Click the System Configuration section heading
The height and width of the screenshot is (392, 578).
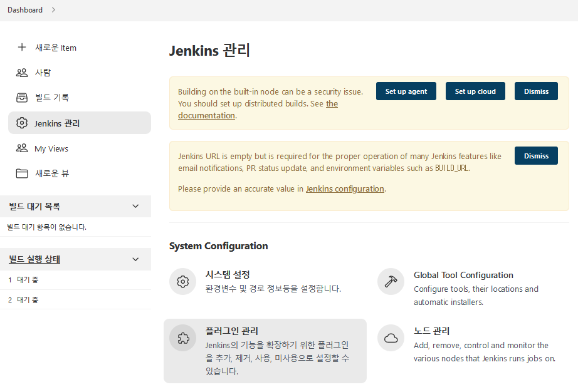tap(219, 246)
